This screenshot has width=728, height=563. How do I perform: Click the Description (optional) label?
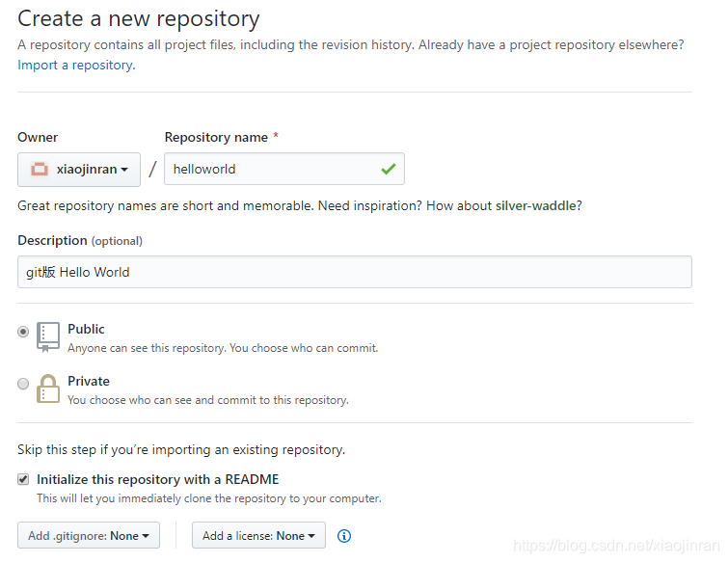tap(80, 241)
